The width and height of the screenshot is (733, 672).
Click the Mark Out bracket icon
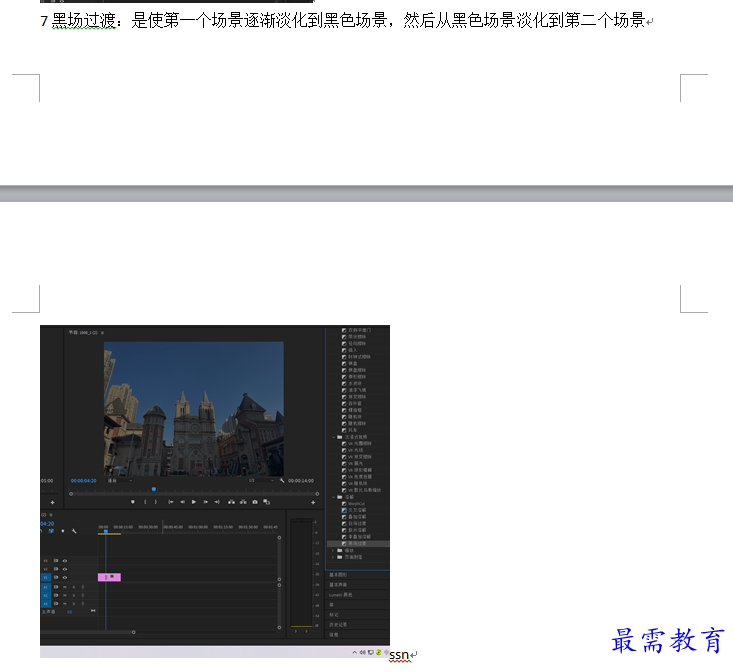click(x=156, y=502)
